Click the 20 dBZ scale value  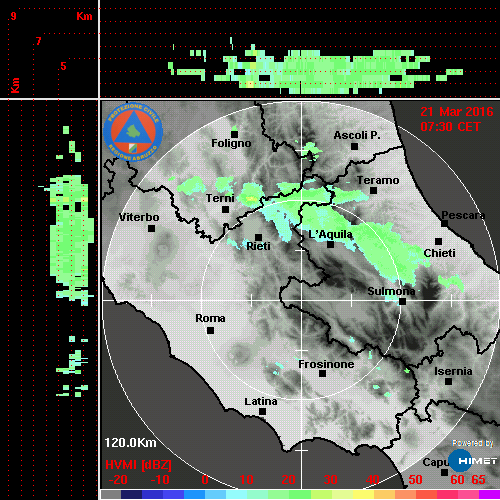[288, 480]
